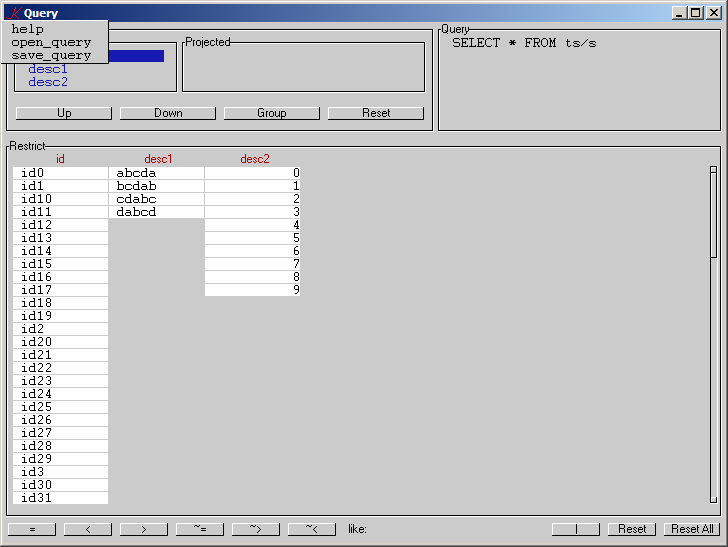Screen dimensions: 728x547
Task: Select desc2 in the attribute list
Action: [x=48, y=82]
